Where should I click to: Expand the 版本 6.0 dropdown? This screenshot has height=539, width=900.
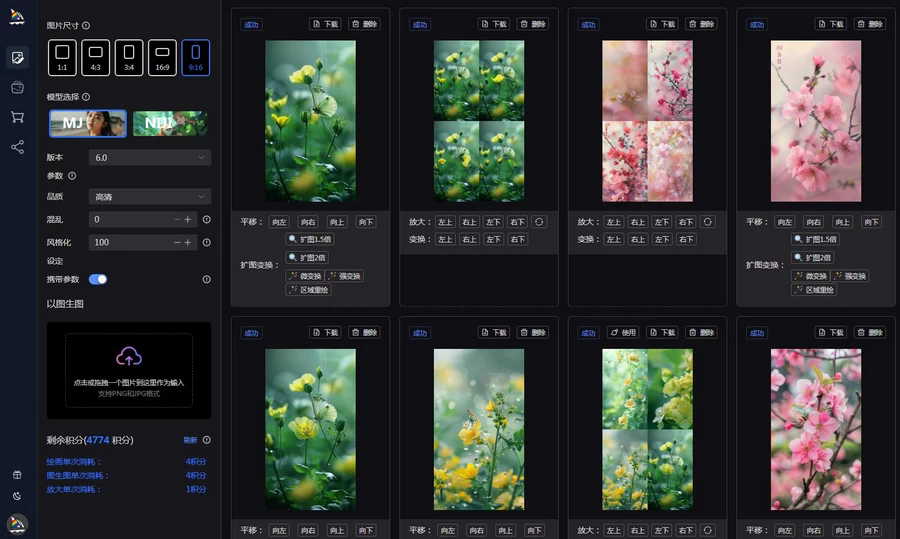[149, 157]
